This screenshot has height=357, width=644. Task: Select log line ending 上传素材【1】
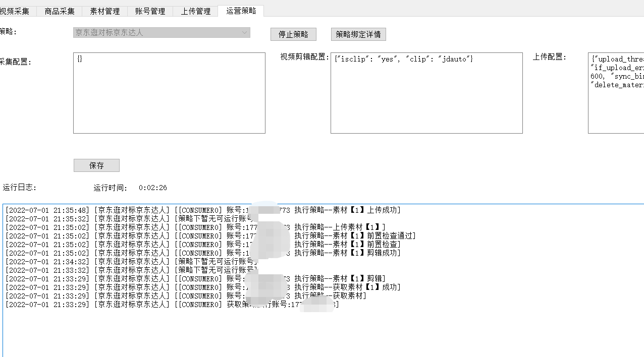coord(195,227)
